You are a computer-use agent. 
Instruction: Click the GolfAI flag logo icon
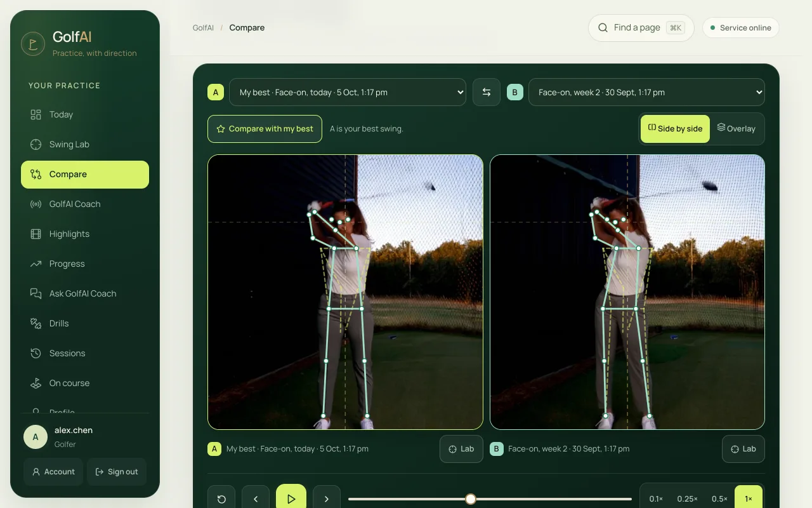point(33,44)
